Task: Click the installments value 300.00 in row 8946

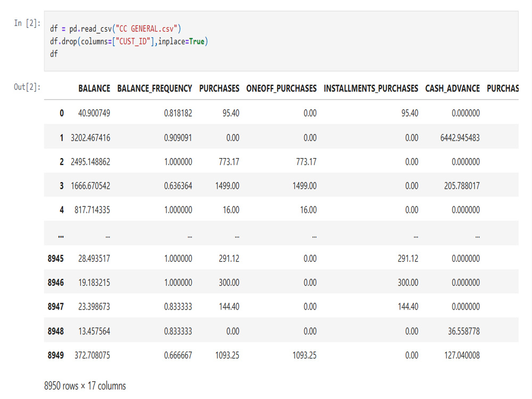Action: click(408, 282)
